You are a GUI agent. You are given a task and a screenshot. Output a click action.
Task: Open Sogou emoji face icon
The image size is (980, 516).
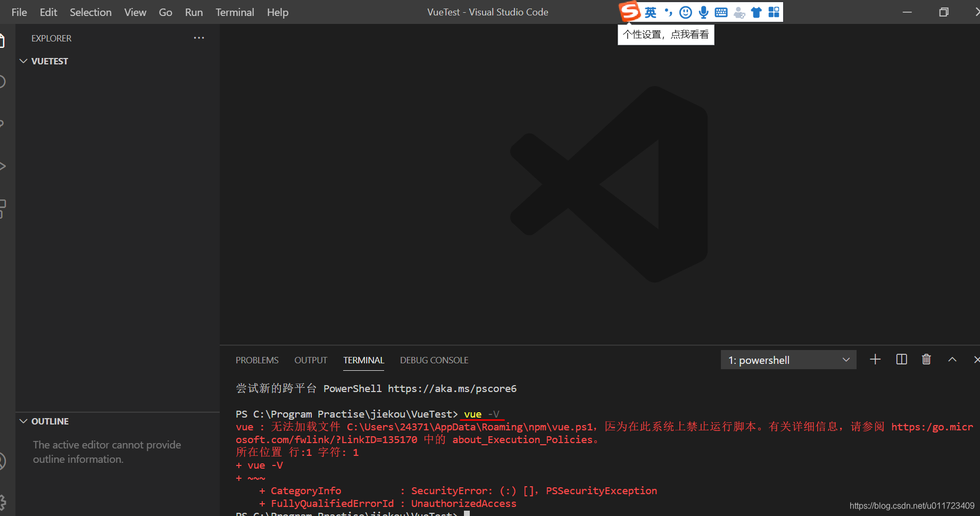point(686,12)
